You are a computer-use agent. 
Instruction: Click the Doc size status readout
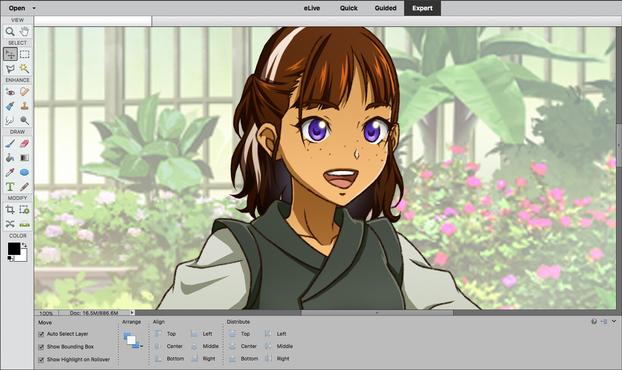click(94, 313)
